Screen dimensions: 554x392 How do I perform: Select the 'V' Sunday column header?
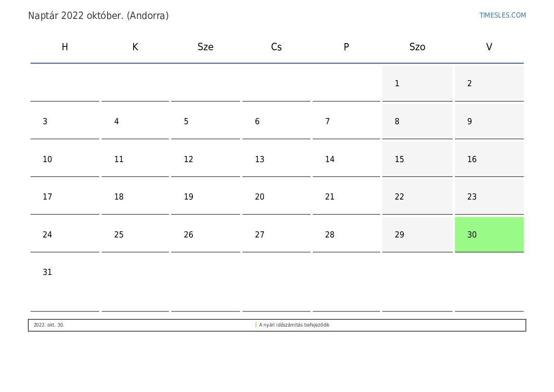pos(489,47)
